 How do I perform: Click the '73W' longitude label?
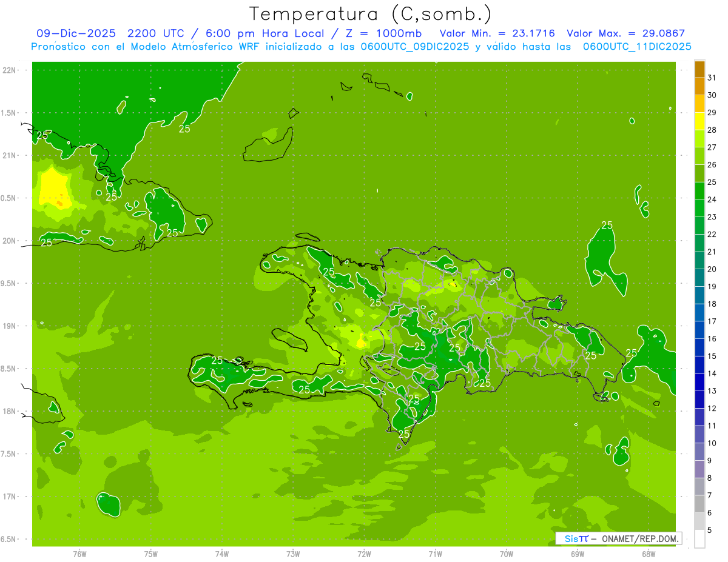pos(293,554)
